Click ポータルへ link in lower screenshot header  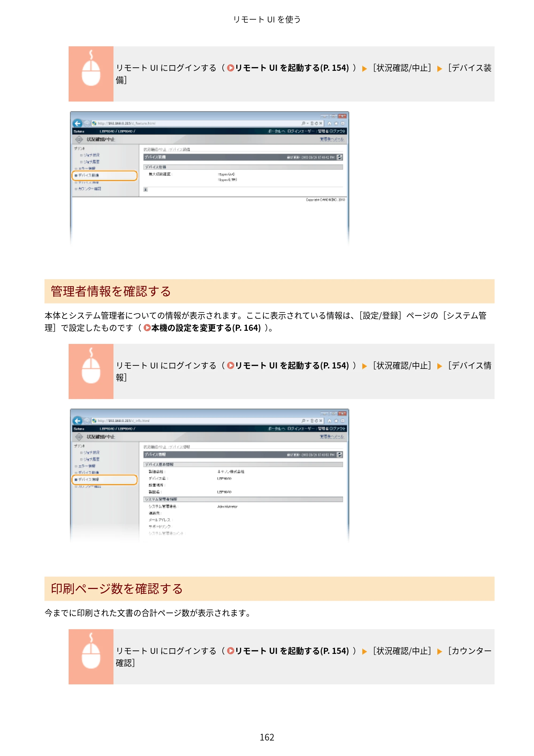(x=276, y=428)
